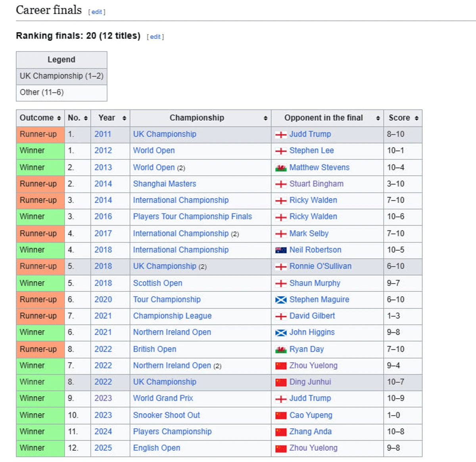
Task: Go to the World Grand Prix link
Action: coord(163,398)
